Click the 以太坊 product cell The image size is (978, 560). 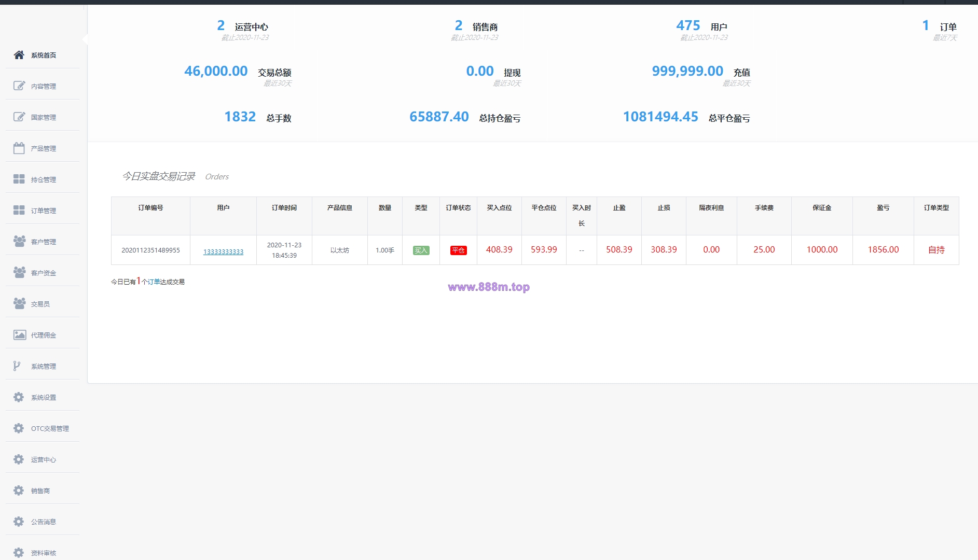[x=340, y=250]
